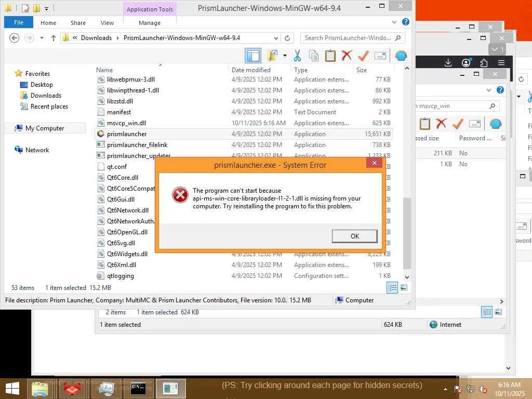Click blue shell icon in msvcp_win window
The width and height of the screenshot is (532, 399).
point(495,124)
